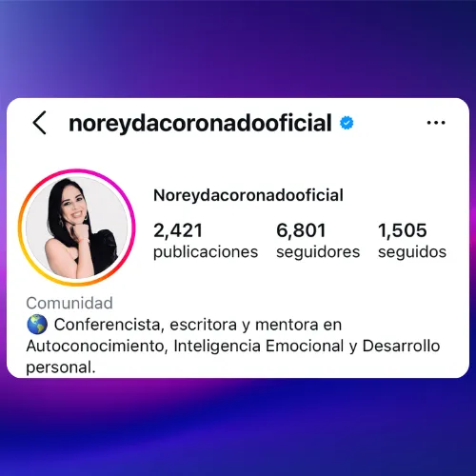Click the word personal ending the bio

(61, 367)
